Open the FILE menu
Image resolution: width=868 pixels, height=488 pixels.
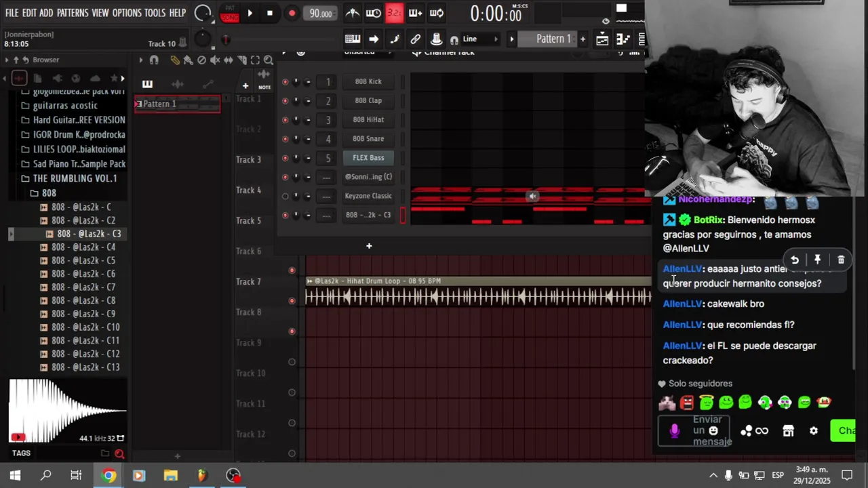[12, 13]
